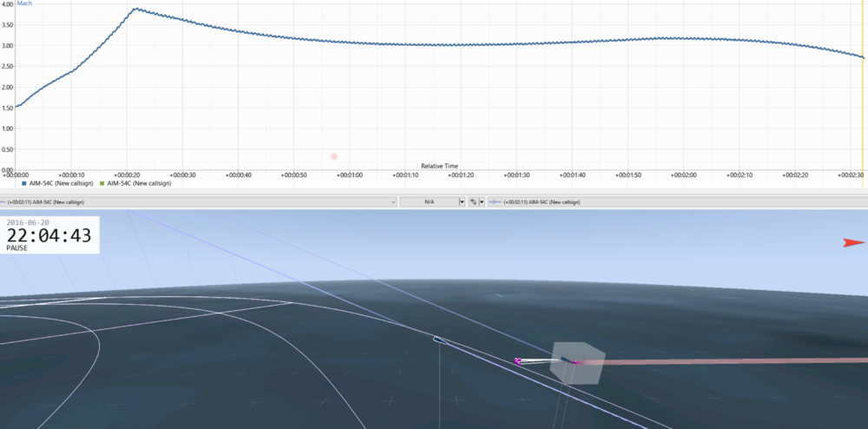Click the +00:01:30 time axis tick
868x429 pixels.
click(516, 175)
